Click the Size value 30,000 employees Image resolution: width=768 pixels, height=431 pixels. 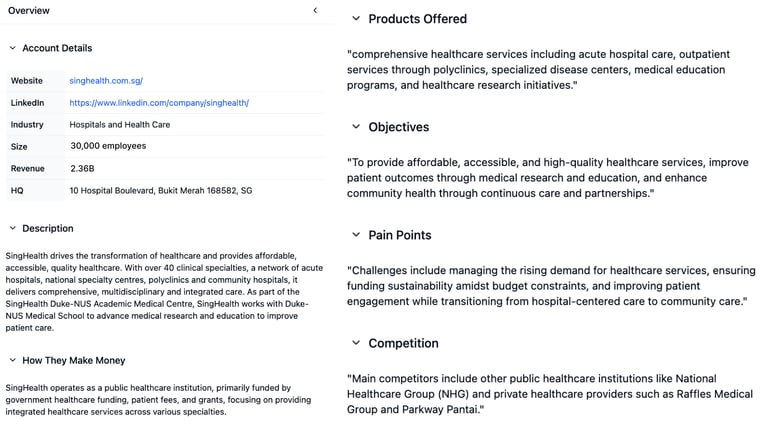click(108, 146)
